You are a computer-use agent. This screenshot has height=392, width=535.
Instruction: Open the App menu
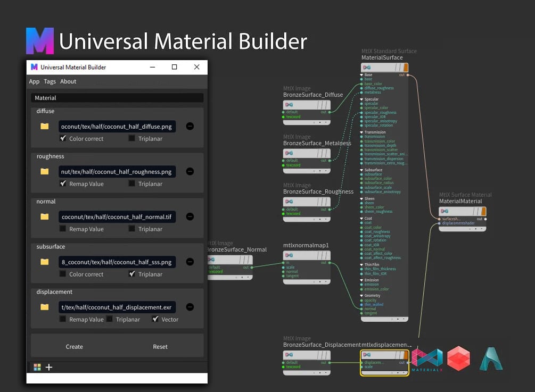(34, 81)
